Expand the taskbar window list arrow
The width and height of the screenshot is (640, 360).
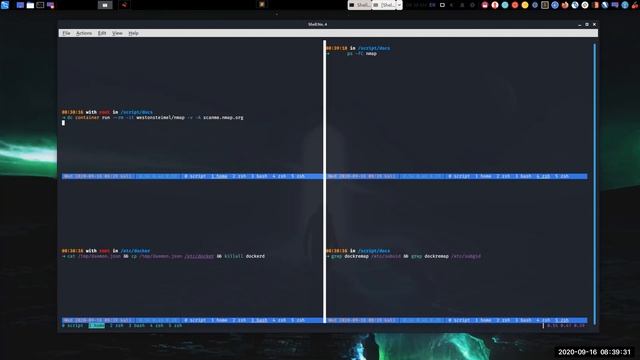click(399, 5)
